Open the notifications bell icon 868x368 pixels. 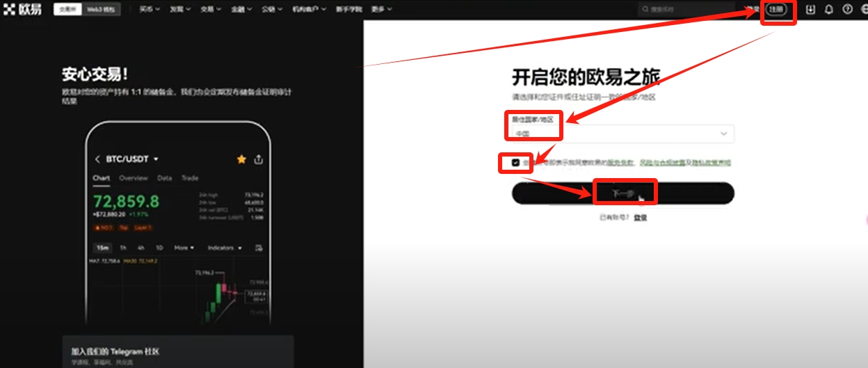pos(828,10)
